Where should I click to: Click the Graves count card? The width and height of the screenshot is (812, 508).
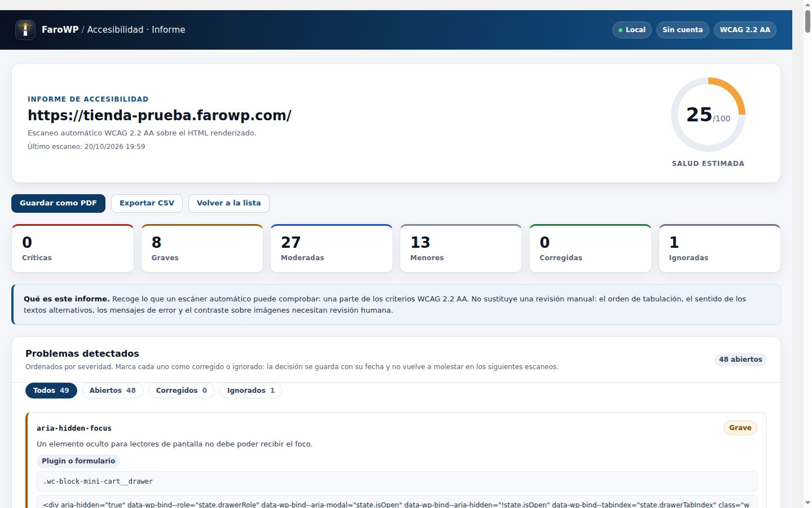(x=202, y=248)
